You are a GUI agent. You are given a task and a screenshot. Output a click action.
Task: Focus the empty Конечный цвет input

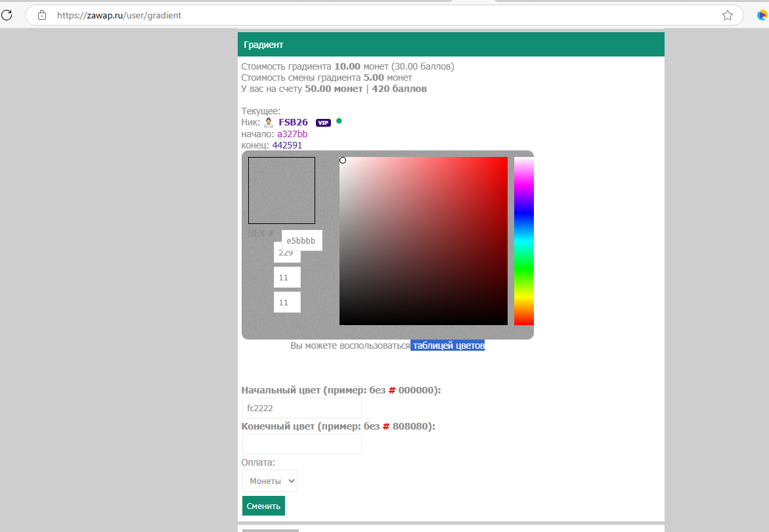[301, 444]
